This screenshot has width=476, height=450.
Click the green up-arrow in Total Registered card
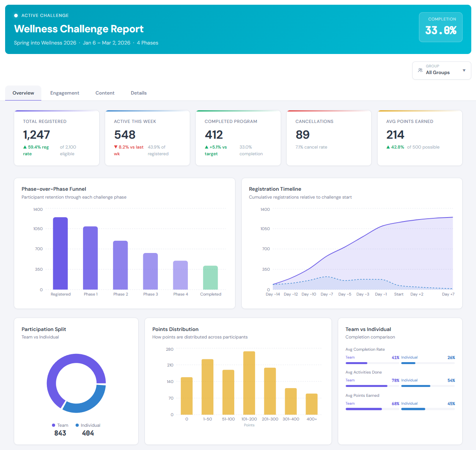[x=25, y=147]
